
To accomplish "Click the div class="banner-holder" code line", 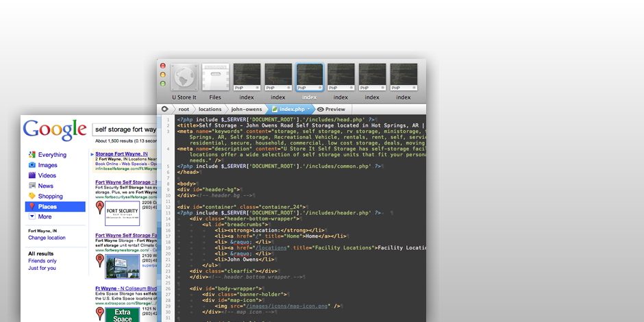I will [245, 295].
